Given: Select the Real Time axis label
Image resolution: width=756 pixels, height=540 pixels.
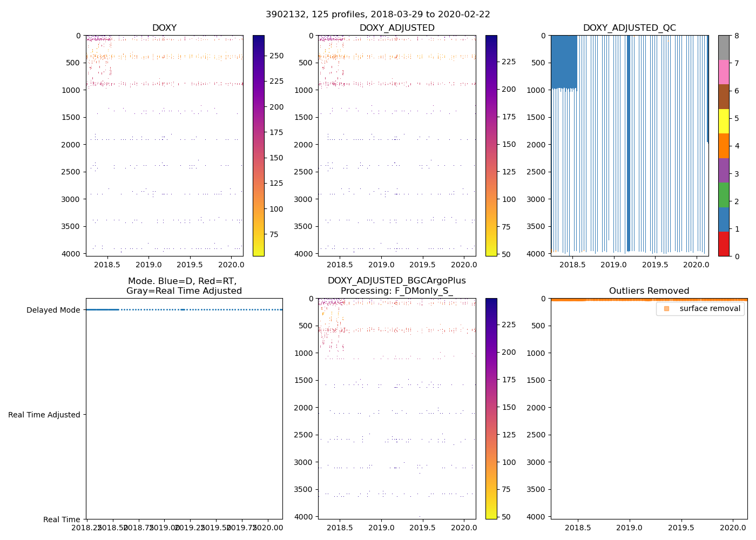Looking at the screenshot, I should pos(62,519).
